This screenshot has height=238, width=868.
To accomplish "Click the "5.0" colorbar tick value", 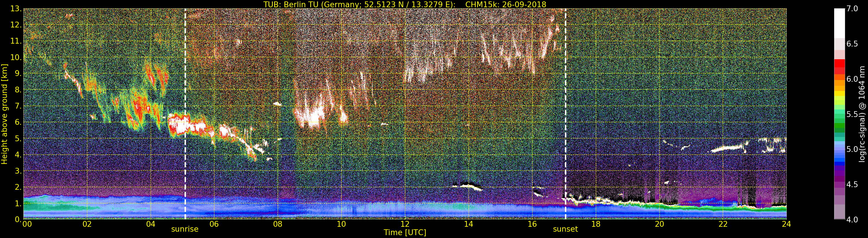I will point(852,149).
